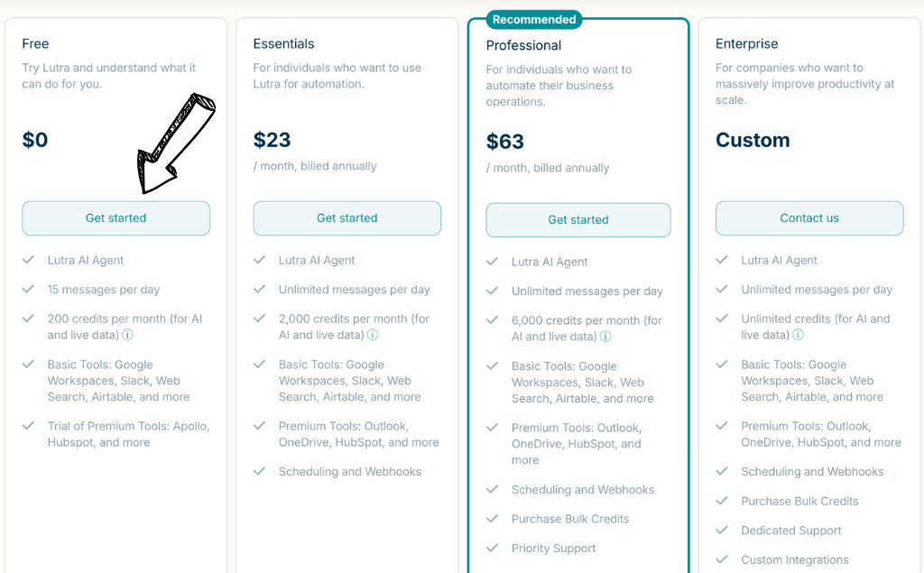Click the checkmark beside Enterprise Custom Integrations

click(x=722, y=559)
